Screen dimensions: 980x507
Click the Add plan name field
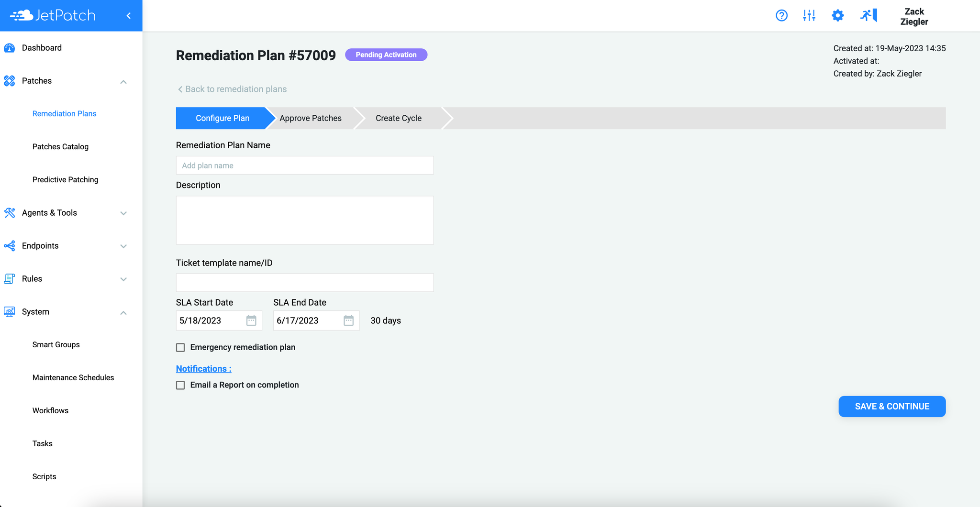coord(304,165)
